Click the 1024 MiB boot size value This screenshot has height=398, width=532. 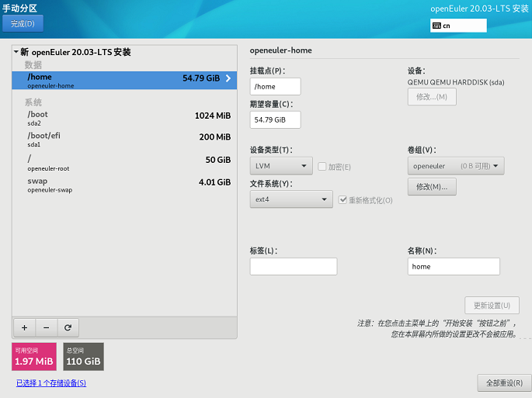pos(212,116)
